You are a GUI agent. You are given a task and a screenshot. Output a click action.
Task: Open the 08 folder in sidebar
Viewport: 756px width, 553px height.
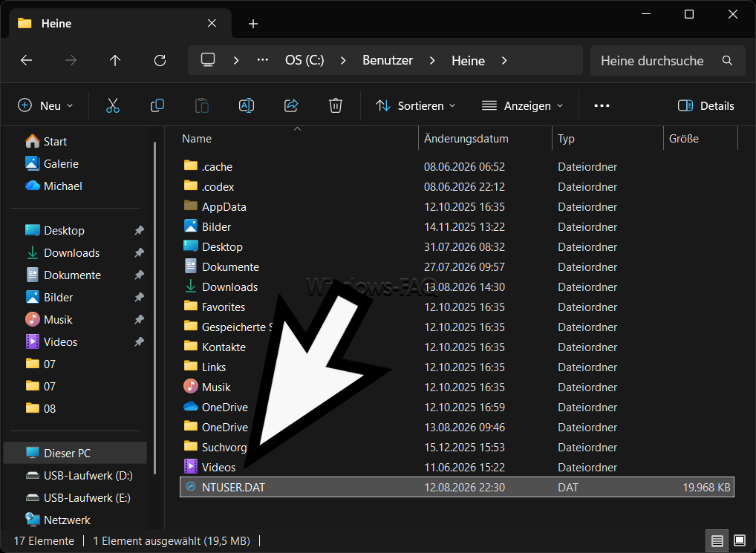41,408
